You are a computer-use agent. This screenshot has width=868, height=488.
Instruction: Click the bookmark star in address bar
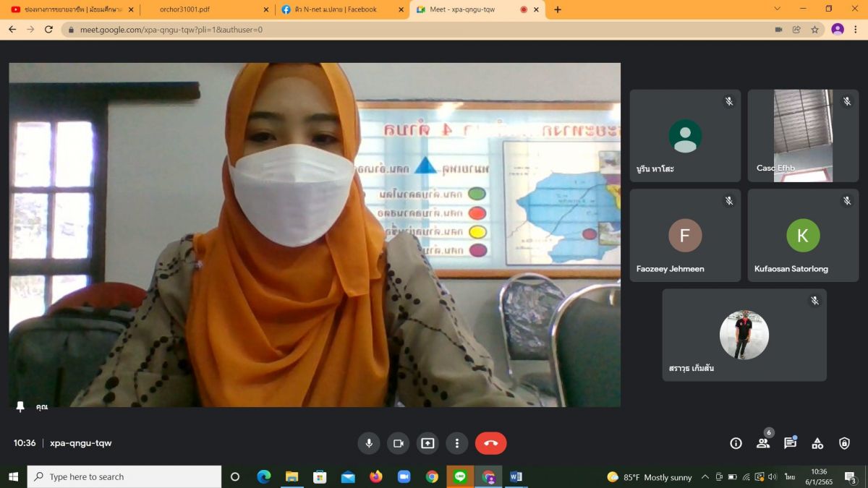point(815,30)
